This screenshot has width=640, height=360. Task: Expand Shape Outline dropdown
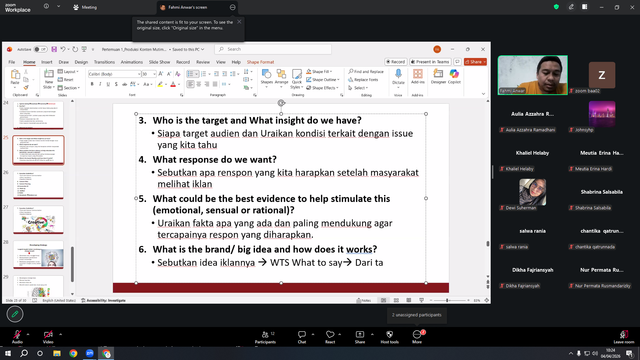click(x=322, y=80)
